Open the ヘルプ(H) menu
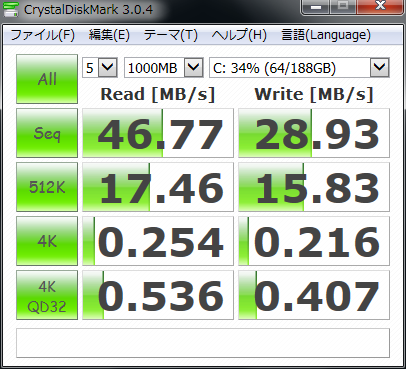Screen dimensions: 406x369 [x=239, y=35]
